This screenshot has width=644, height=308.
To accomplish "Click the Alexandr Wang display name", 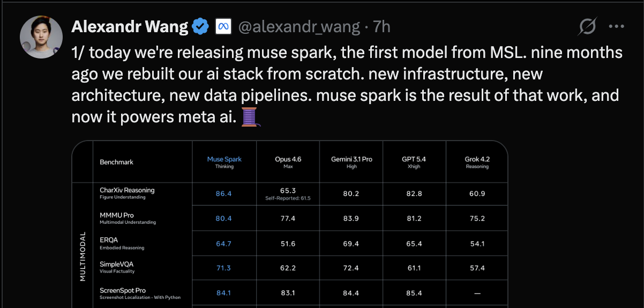I will (130, 26).
